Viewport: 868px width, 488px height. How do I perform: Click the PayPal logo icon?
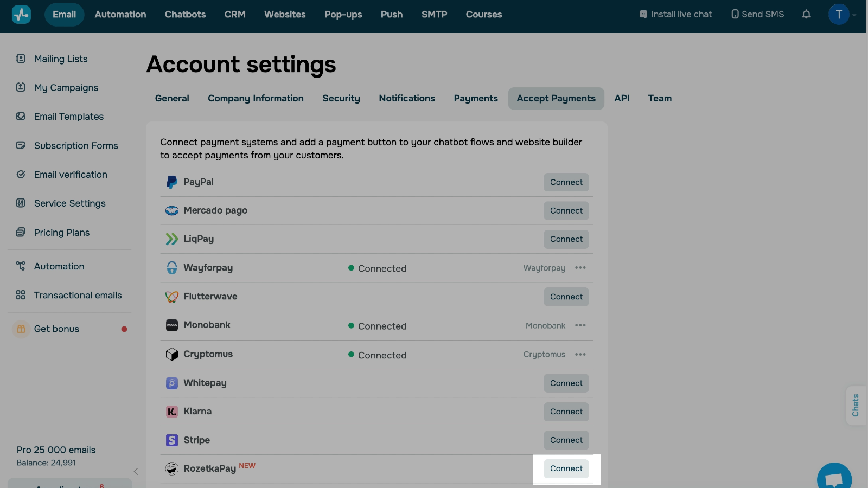(x=172, y=182)
